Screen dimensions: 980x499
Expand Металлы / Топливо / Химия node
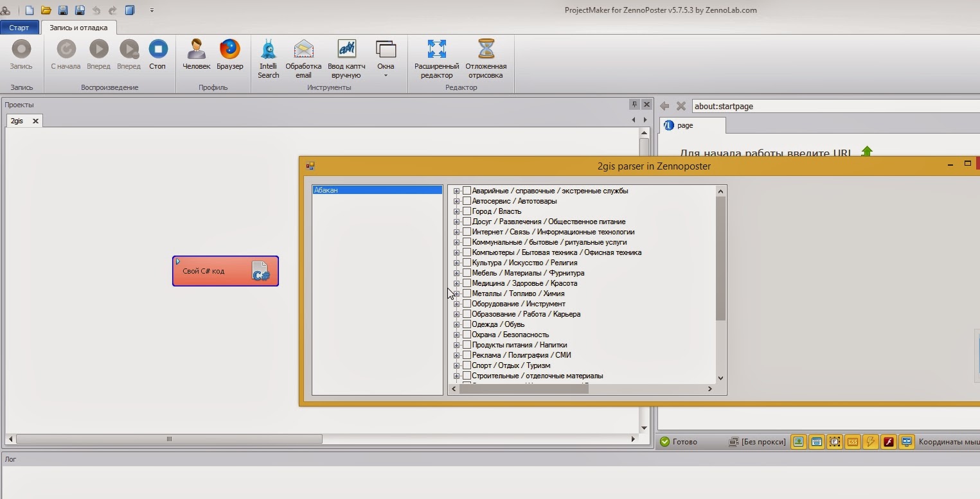click(x=457, y=293)
